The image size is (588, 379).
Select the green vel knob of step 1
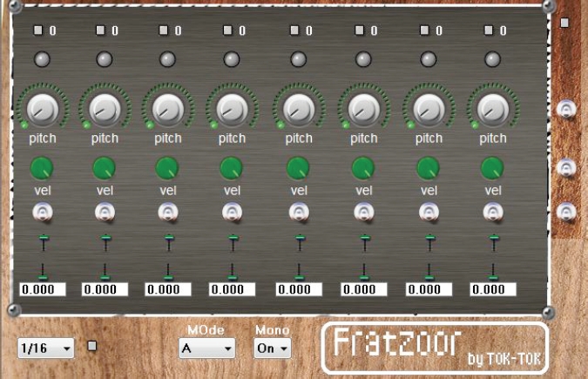pyautogui.click(x=42, y=168)
